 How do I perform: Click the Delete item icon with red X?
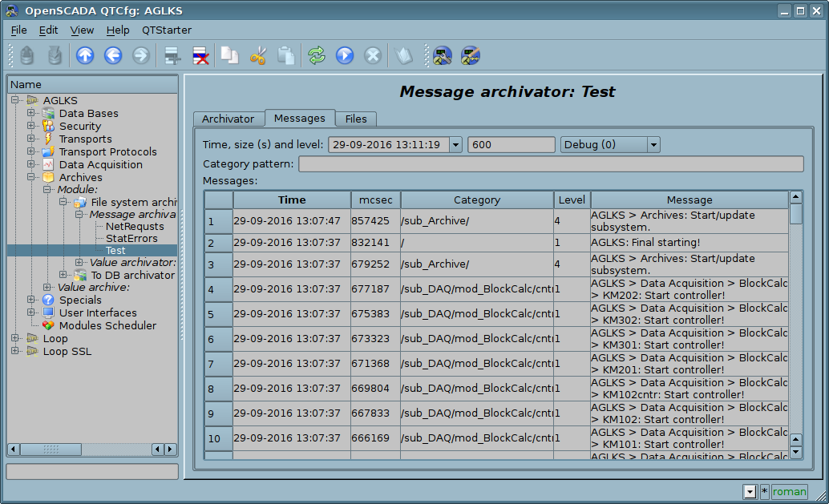click(x=200, y=55)
